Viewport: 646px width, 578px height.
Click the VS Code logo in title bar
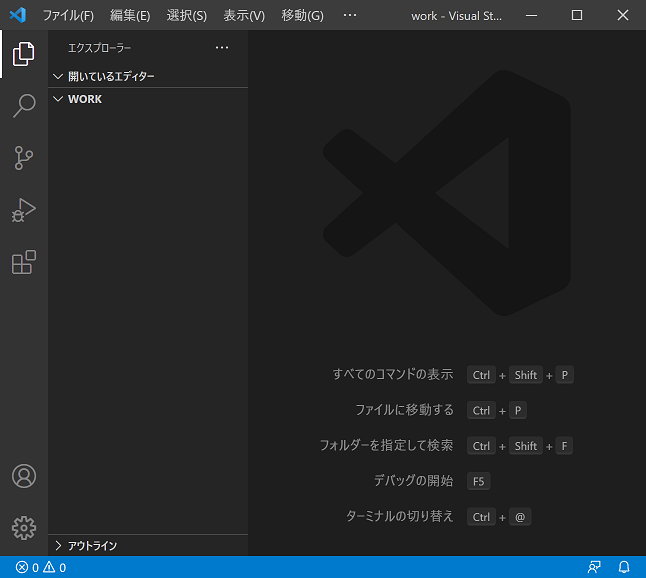18,15
